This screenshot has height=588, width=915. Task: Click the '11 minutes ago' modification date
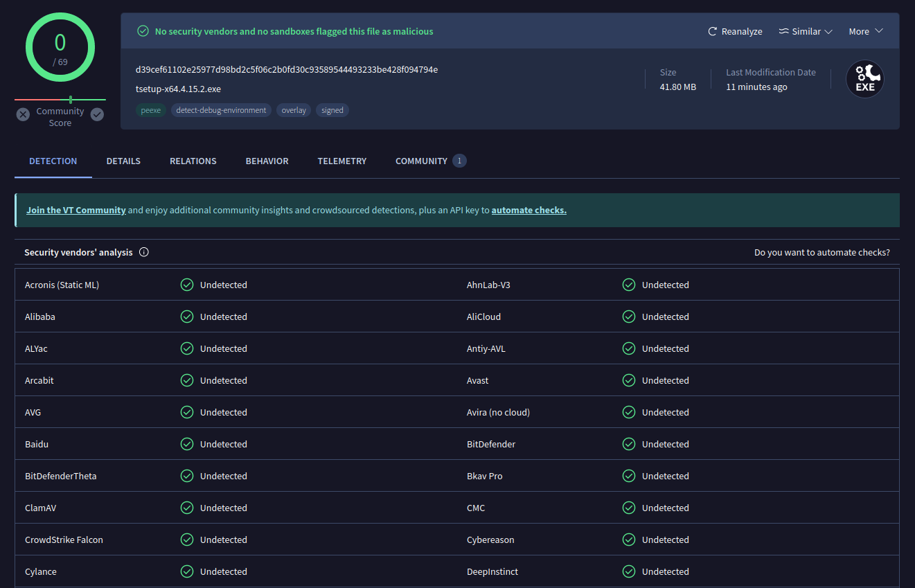pyautogui.click(x=756, y=87)
